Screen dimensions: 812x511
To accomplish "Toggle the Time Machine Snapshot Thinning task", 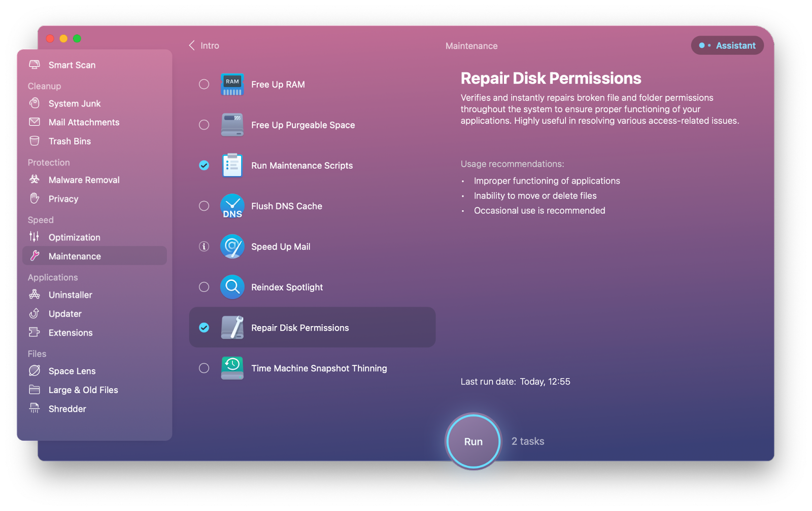I will (x=204, y=368).
